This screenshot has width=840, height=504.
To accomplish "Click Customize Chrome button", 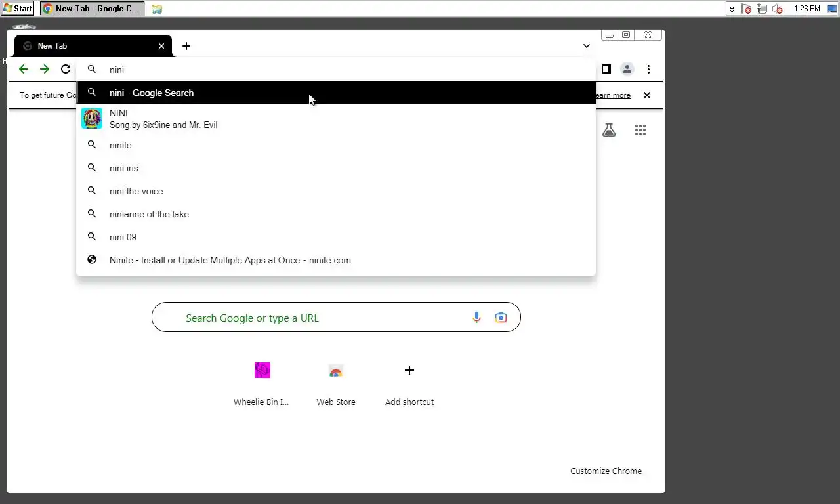I will click(x=606, y=471).
